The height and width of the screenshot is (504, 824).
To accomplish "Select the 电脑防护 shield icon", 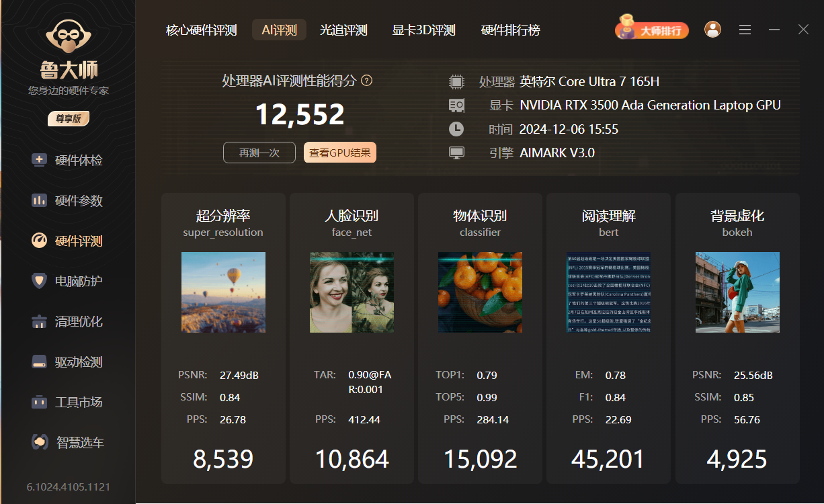I will click(40, 281).
